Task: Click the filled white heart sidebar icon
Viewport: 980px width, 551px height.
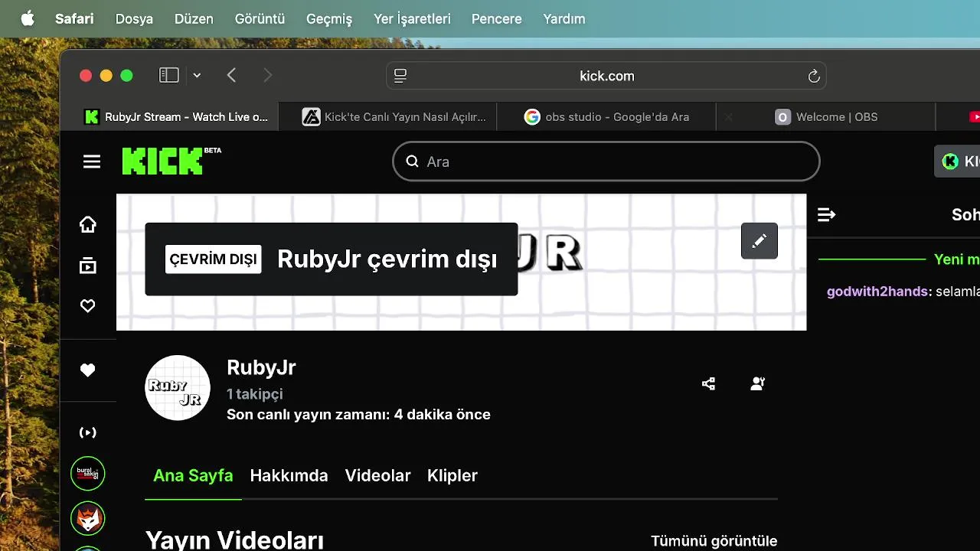Action: 88,370
